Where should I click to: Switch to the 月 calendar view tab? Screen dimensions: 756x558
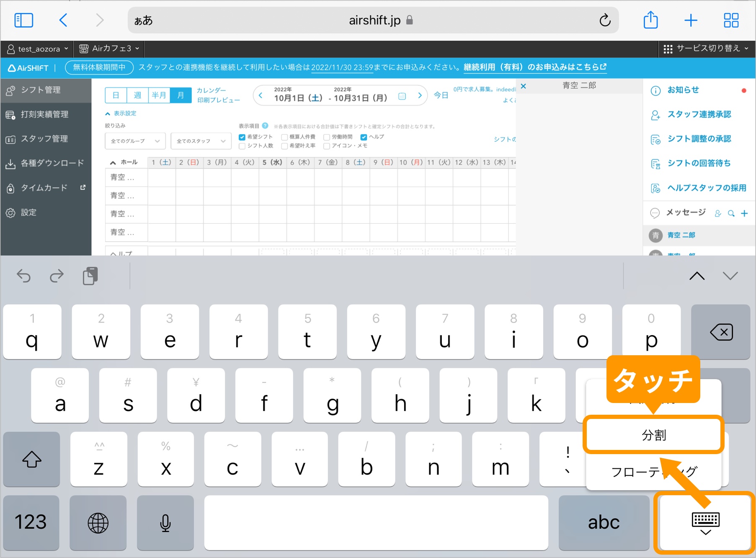[x=181, y=95]
